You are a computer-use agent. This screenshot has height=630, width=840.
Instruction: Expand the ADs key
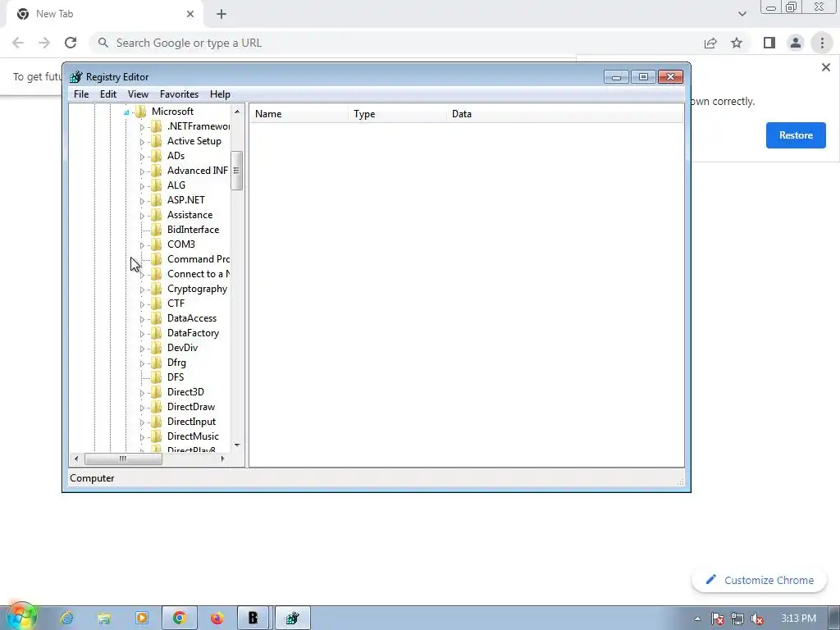(142, 157)
